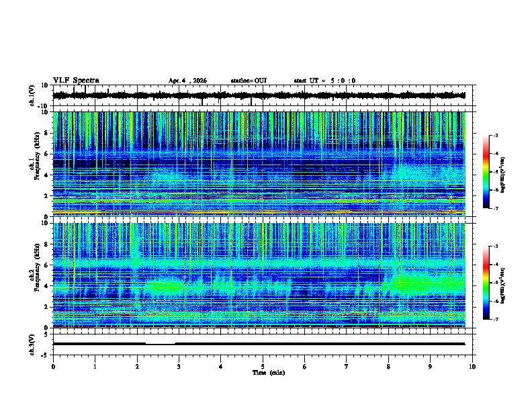Click the 5 tick on ch.3(V) axis
Viewport: 532px width, 411px height.
click(46, 334)
